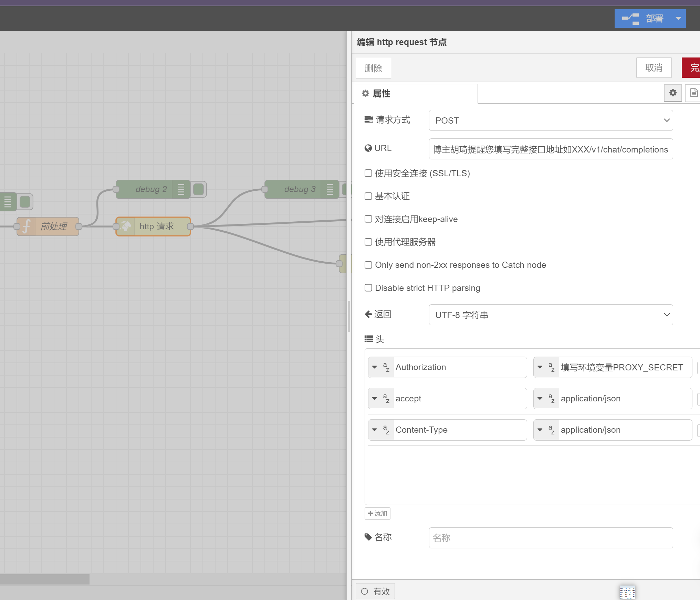
Task: Toggle debug 2 node output button
Action: 199,189
